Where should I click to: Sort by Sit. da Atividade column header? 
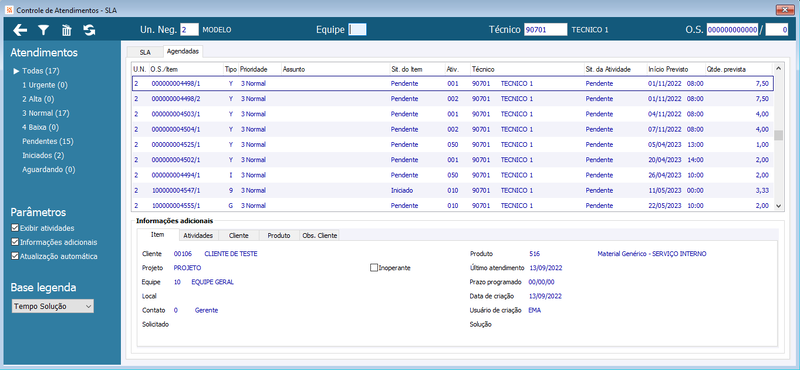[x=615, y=69]
